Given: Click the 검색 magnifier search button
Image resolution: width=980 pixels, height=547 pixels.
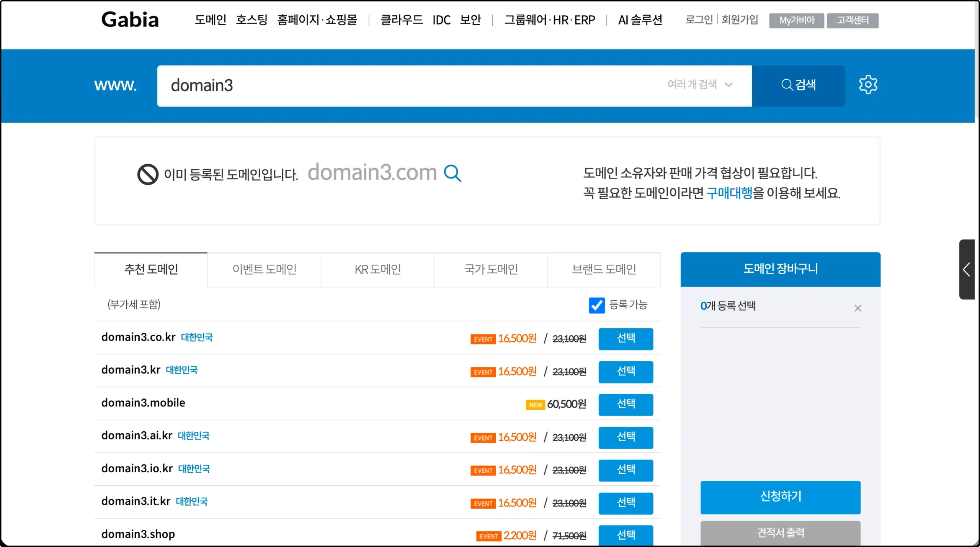Looking at the screenshot, I should click(799, 85).
